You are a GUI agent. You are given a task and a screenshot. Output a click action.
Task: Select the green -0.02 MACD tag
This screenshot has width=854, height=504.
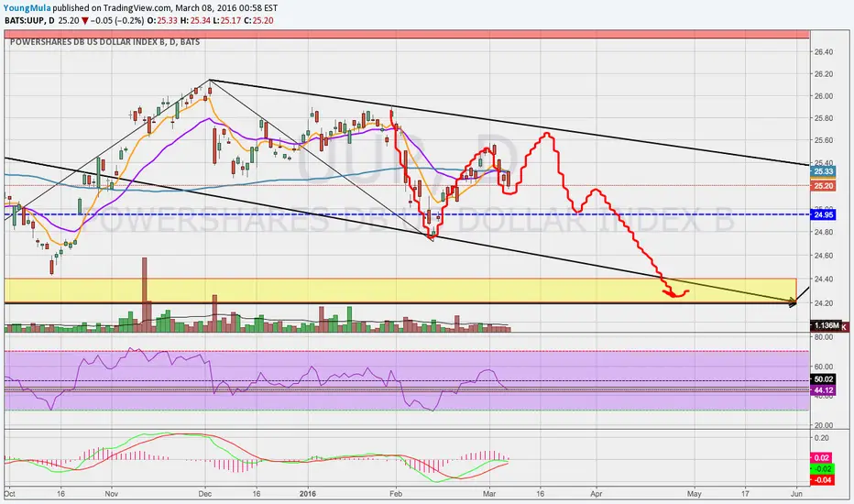[x=823, y=469]
